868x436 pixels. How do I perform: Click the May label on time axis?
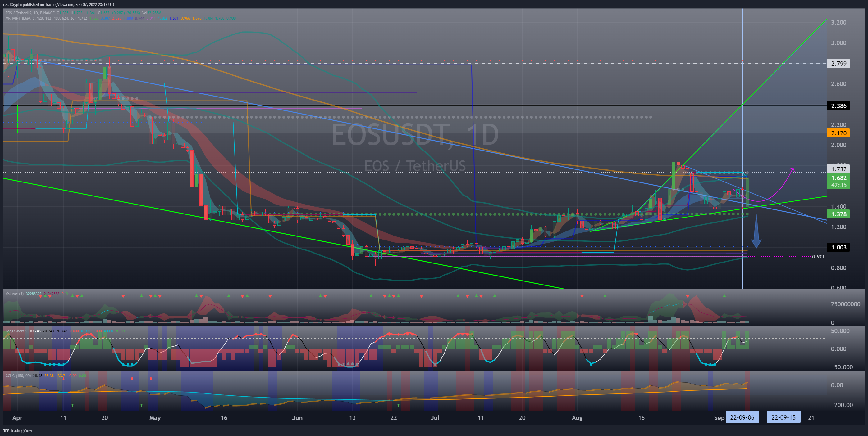[x=155, y=418]
